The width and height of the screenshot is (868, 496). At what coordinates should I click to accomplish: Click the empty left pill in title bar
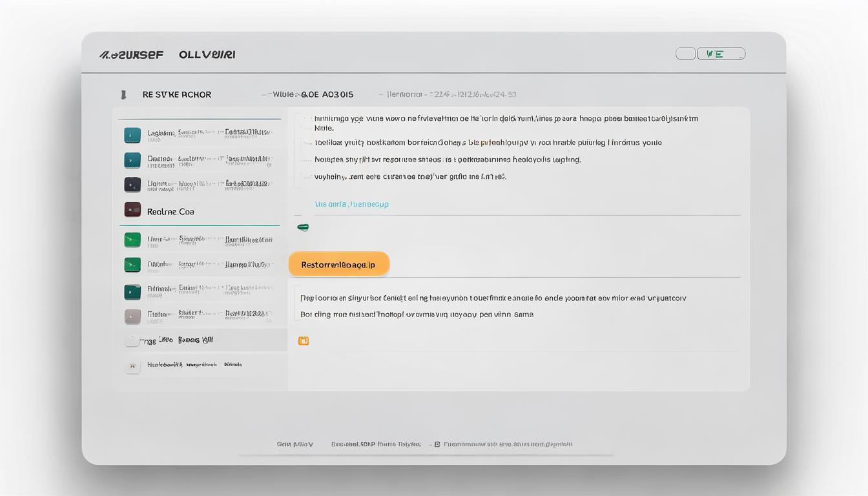[x=685, y=54]
